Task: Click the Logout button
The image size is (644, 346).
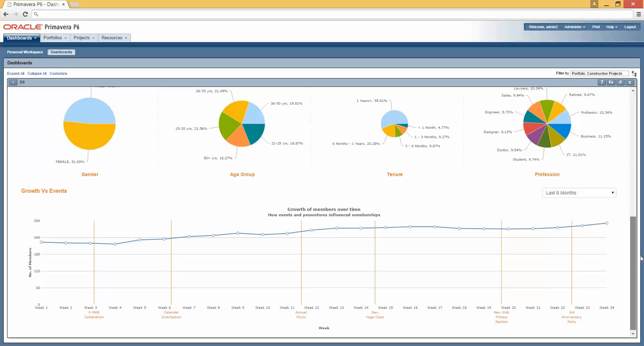Action: tap(630, 27)
